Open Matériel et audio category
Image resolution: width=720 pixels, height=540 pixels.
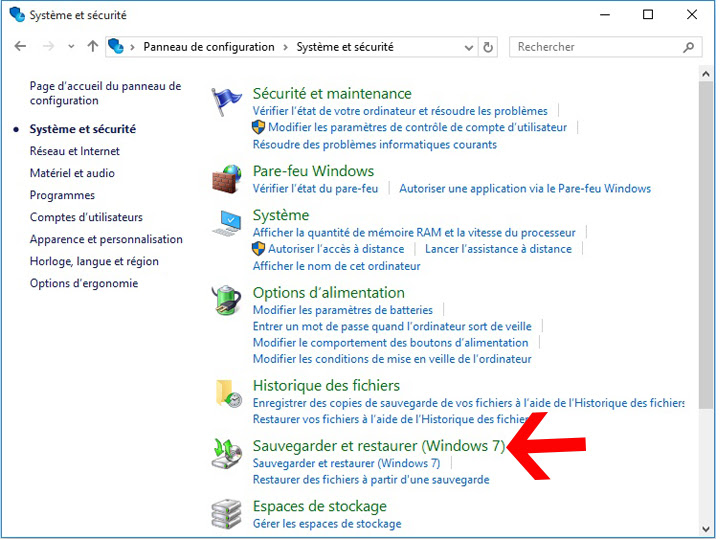pos(72,173)
